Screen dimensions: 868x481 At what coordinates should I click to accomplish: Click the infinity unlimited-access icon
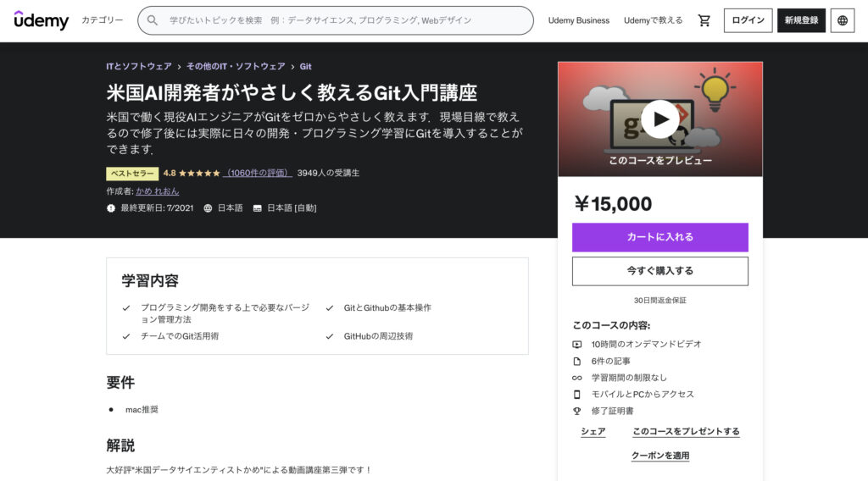(576, 379)
